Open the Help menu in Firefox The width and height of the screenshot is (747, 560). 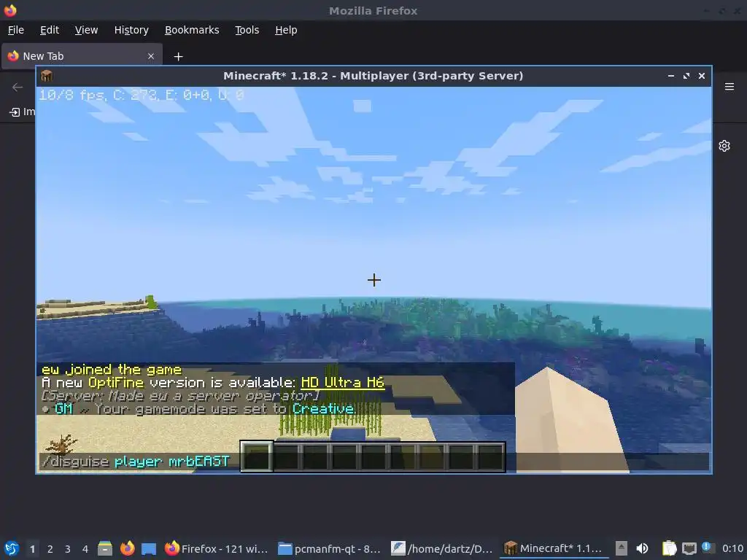[286, 30]
